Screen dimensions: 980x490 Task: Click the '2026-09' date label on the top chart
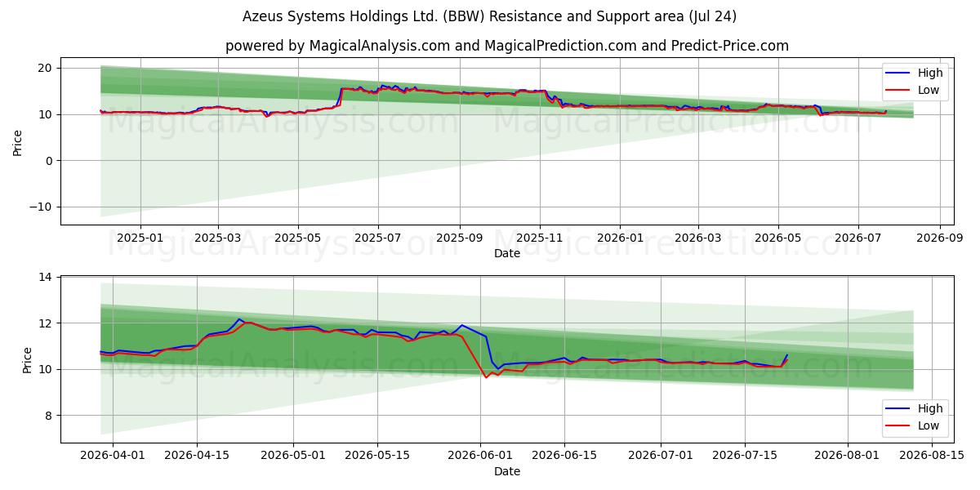pos(939,238)
